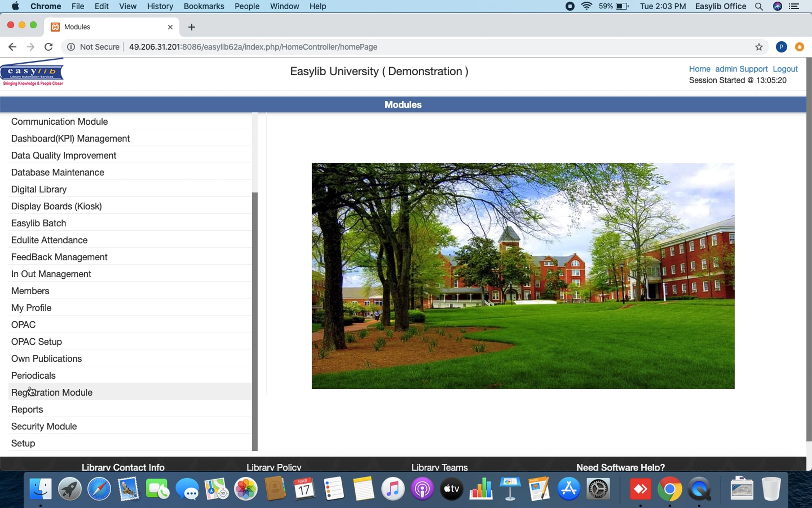Go to the Home link
The height and width of the screenshot is (508, 812).
(x=700, y=69)
